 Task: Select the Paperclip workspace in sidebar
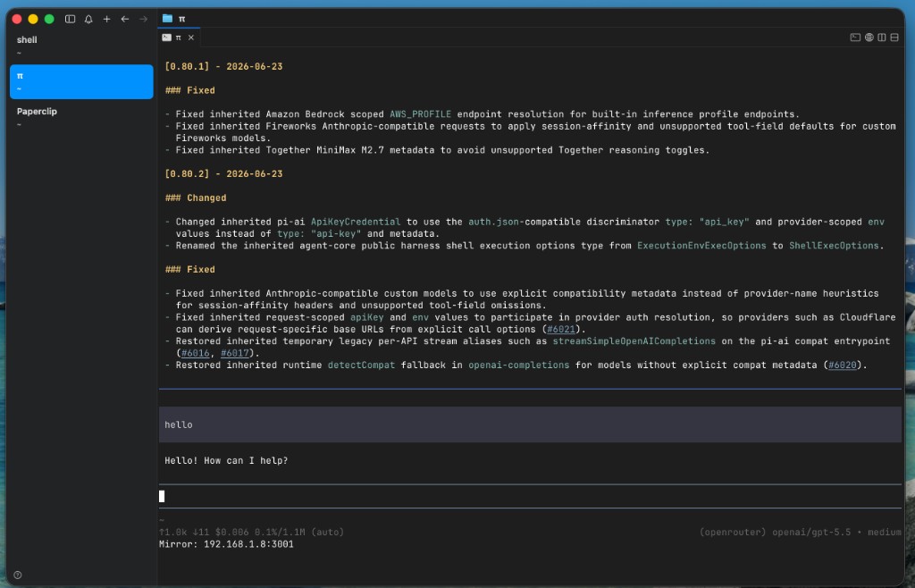click(x=81, y=117)
